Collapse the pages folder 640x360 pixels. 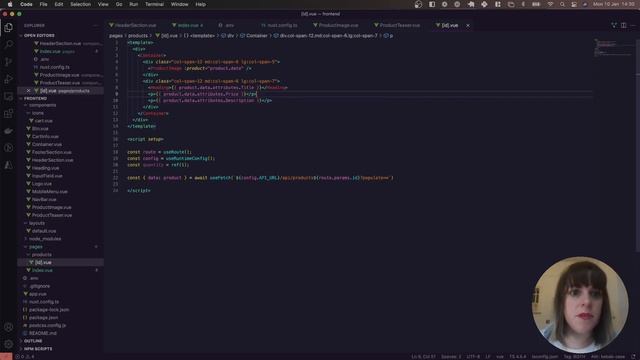36,247
